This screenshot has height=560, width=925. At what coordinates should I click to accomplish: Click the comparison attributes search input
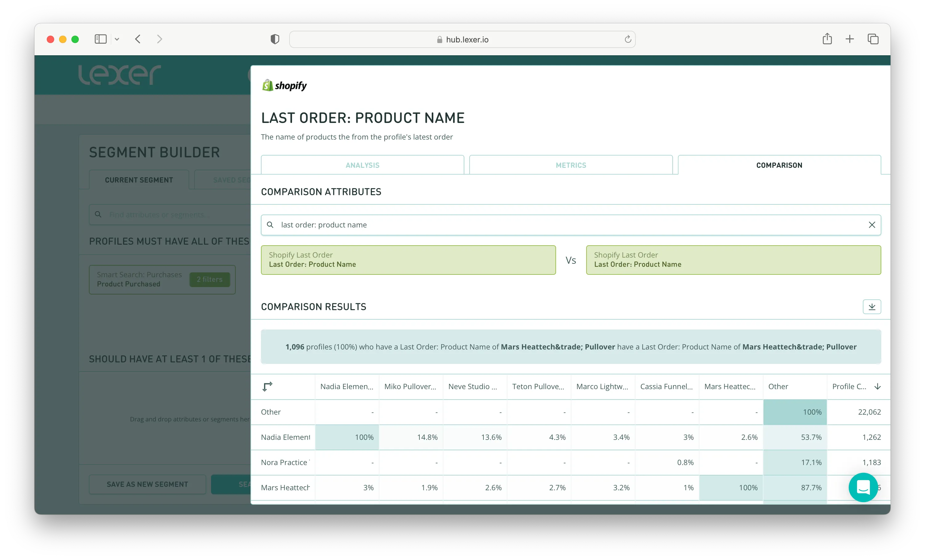tap(563, 225)
